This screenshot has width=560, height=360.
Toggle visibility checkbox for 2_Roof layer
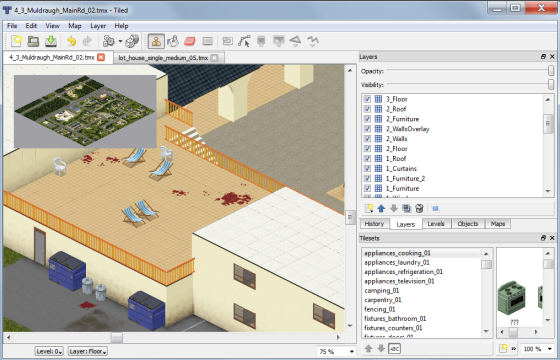367,109
